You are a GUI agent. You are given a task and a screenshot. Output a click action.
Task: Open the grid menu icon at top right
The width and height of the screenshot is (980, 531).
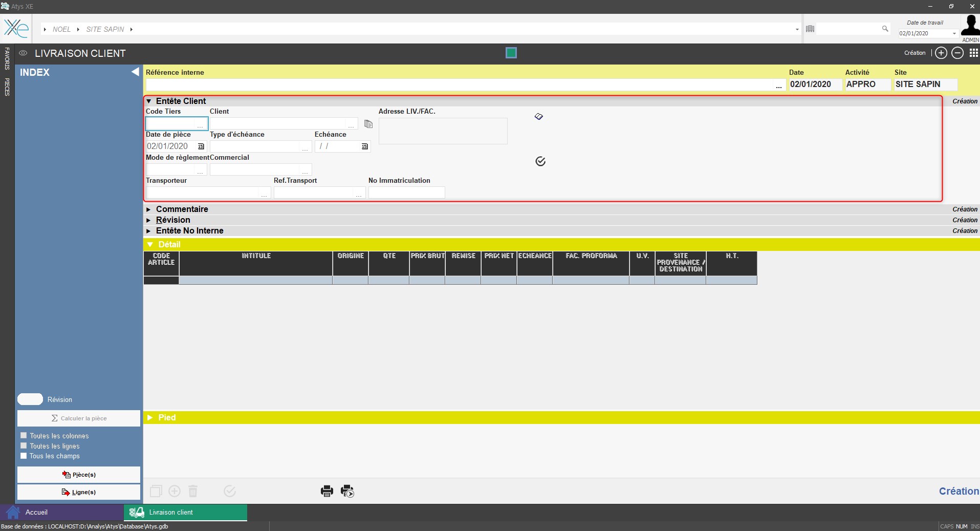click(x=973, y=53)
